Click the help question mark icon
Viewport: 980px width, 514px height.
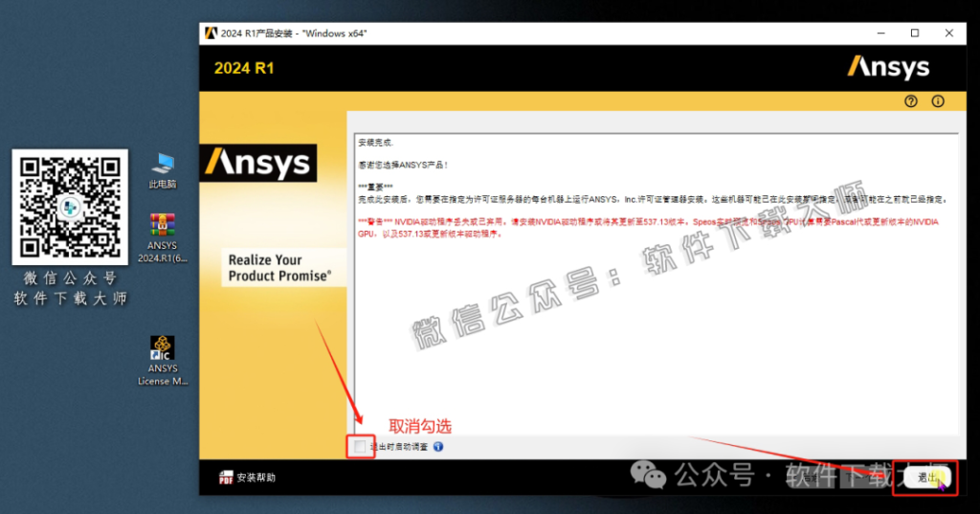[x=911, y=101]
